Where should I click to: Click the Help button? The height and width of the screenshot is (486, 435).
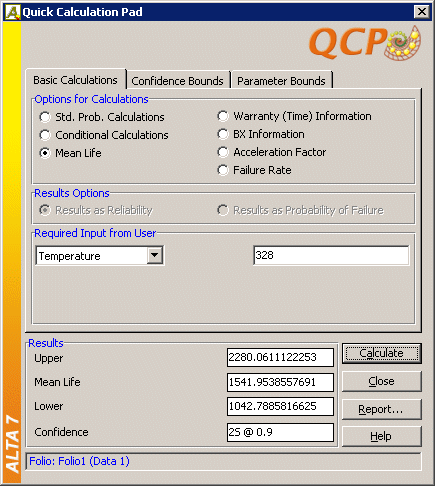tap(382, 436)
